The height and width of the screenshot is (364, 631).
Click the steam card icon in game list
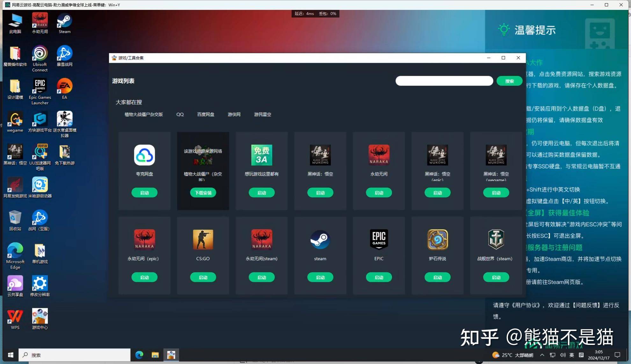[320, 240]
